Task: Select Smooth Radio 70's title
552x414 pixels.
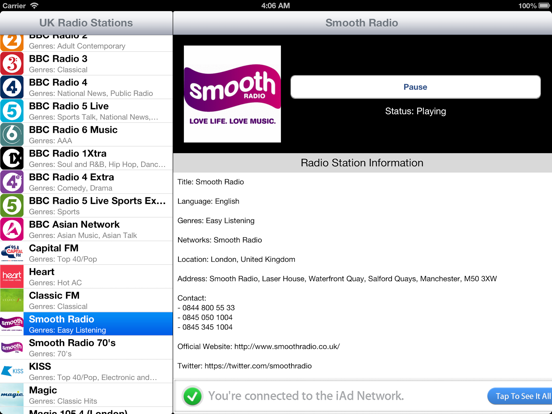Action: point(72,343)
